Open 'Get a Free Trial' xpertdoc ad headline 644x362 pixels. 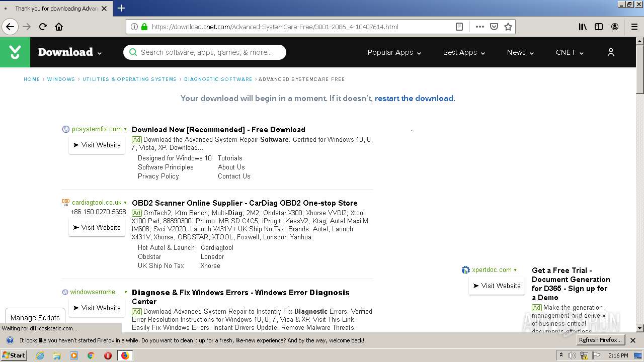point(571,284)
